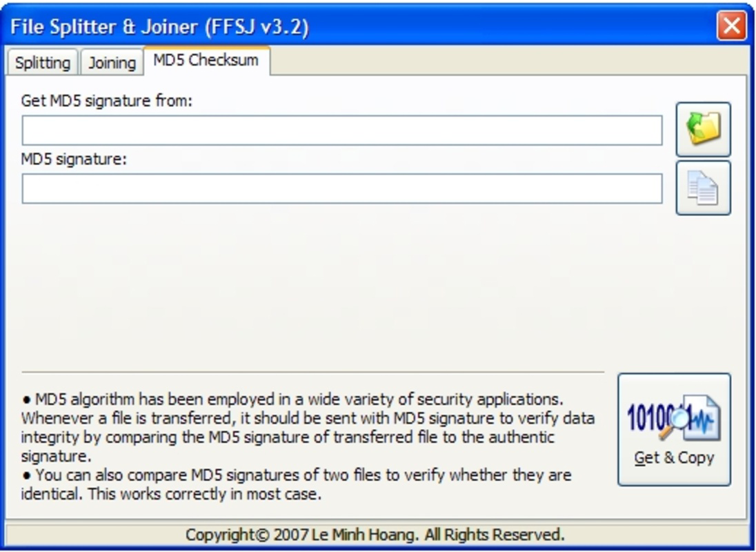The width and height of the screenshot is (756, 552).
Task: Open the file browse folder icon
Action: [x=703, y=129]
